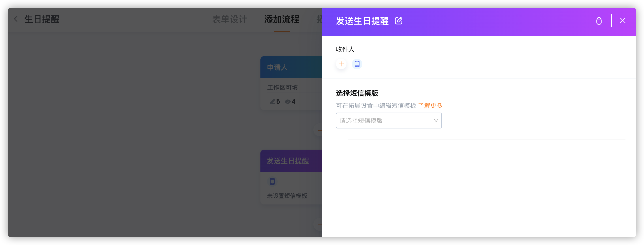Viewport: 644px width, 245px height.
Task: Edit the 发送生日提醒 panel title
Action: 399,21
